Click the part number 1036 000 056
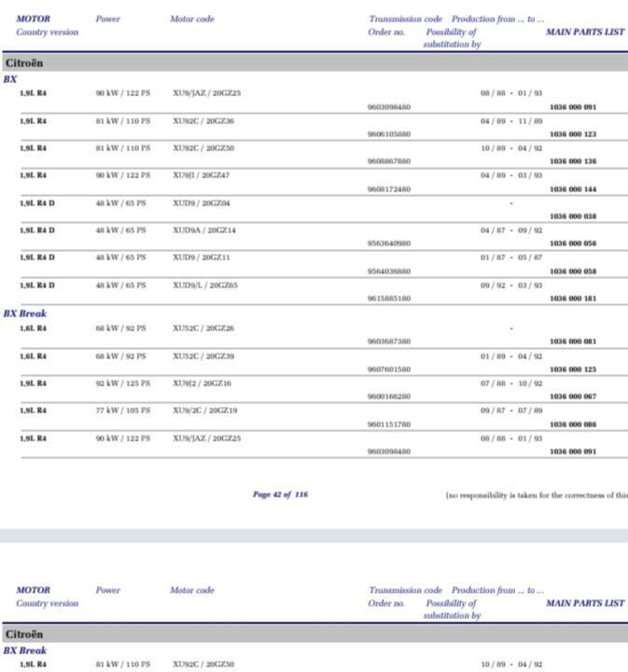Viewport: 628px width, 672px height. [x=573, y=244]
